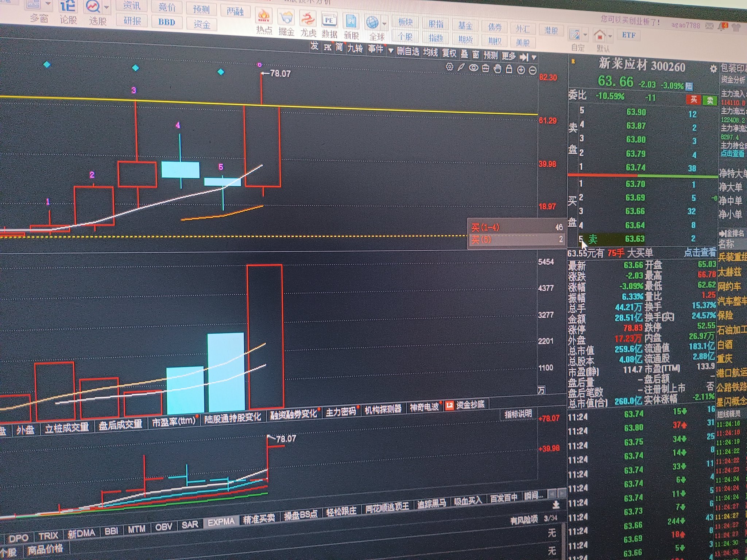Switch to the EXPMA indicator tab
This screenshot has height=560, width=747.
[221, 522]
